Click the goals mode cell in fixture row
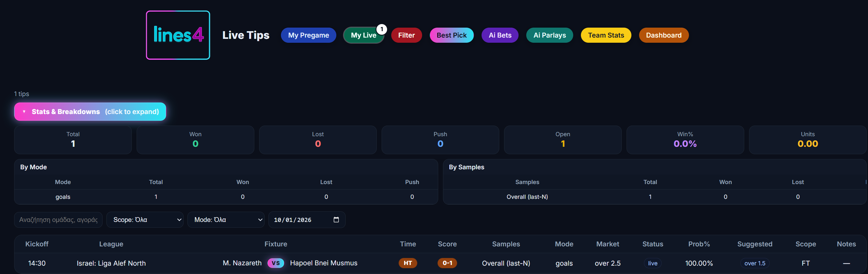 click(x=564, y=263)
